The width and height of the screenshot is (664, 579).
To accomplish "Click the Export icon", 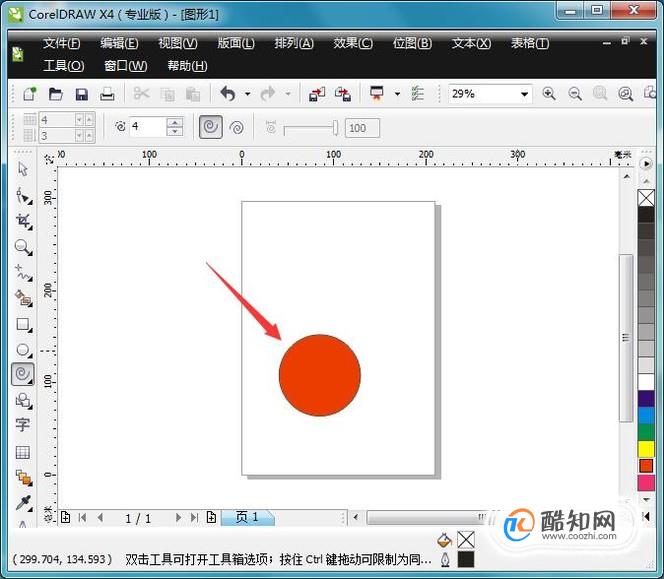I will [x=343, y=94].
